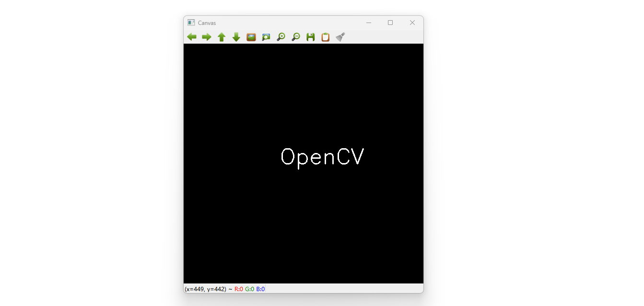Reset zoom to original size with picture icon
Image resolution: width=644 pixels, height=306 pixels.
[251, 36]
